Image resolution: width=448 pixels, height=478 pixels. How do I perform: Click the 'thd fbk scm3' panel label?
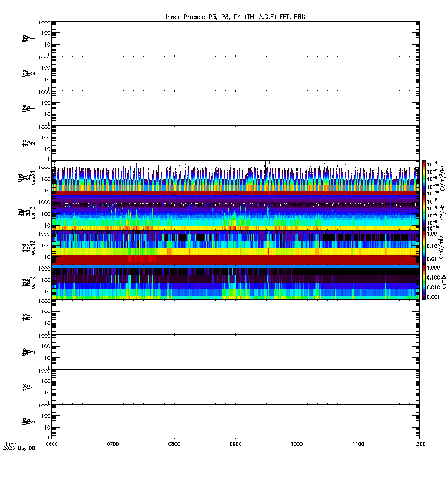point(28,282)
